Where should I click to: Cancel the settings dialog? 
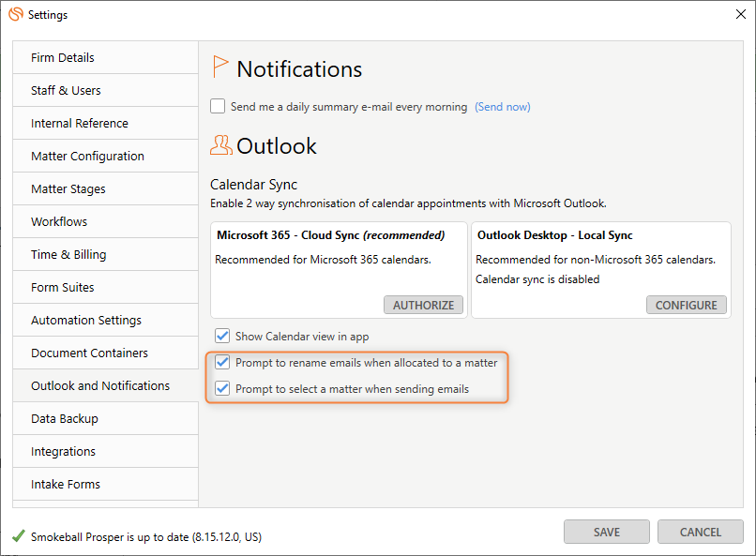click(x=701, y=532)
